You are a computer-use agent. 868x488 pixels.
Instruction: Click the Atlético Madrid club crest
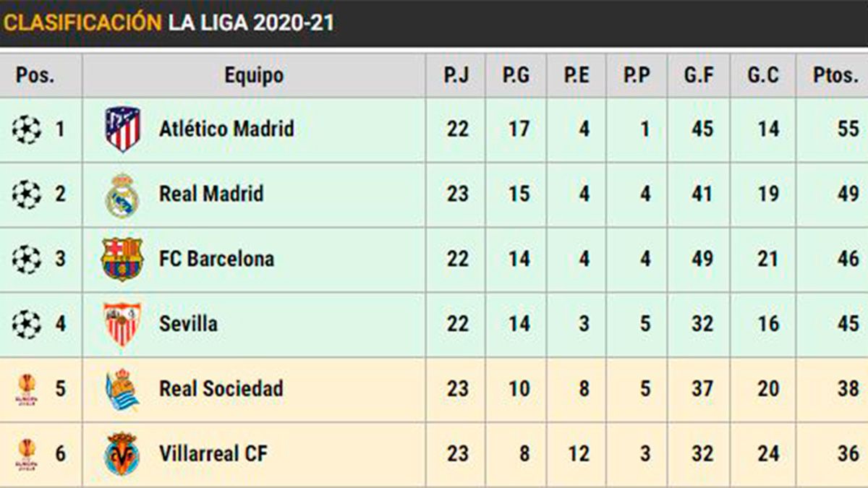pos(122,129)
